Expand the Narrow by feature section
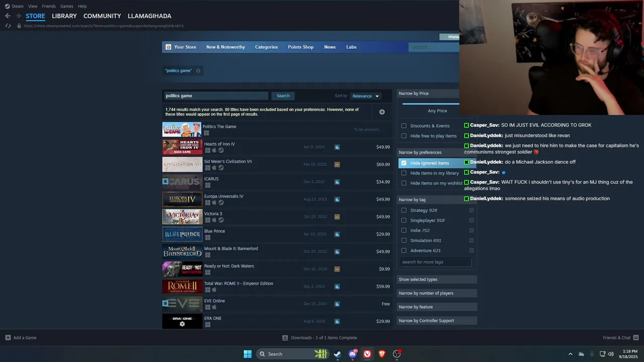The image size is (644, 362). 437,307
